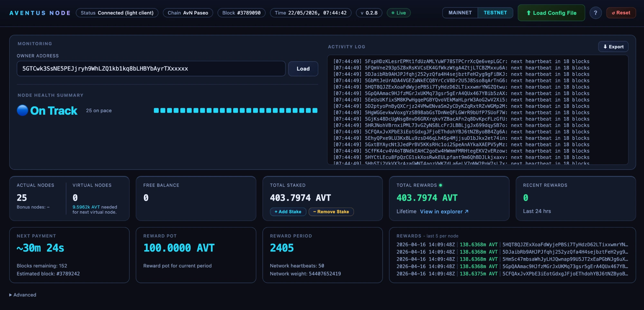Click the green Total Rewards 403.7974 AVT value

click(427, 198)
